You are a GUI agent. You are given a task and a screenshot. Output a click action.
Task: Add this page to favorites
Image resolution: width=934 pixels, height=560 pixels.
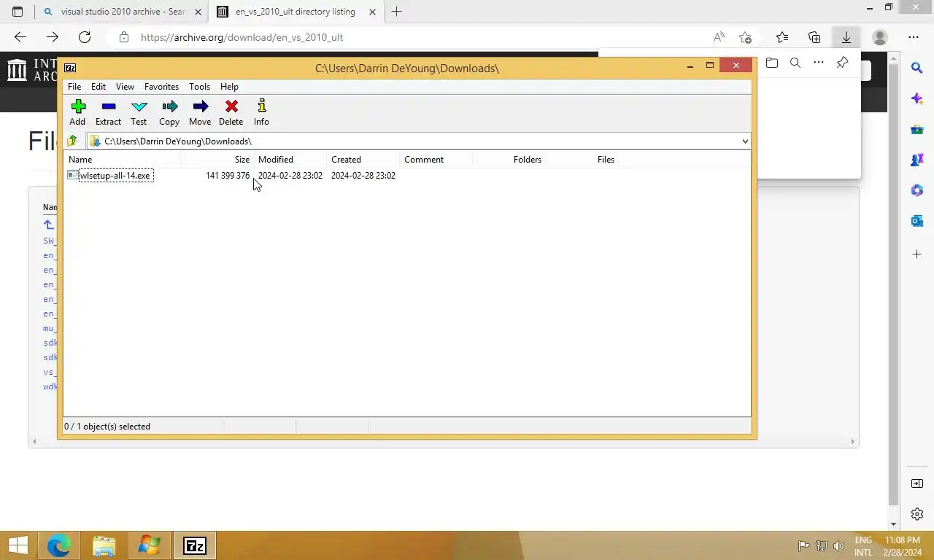click(x=745, y=37)
